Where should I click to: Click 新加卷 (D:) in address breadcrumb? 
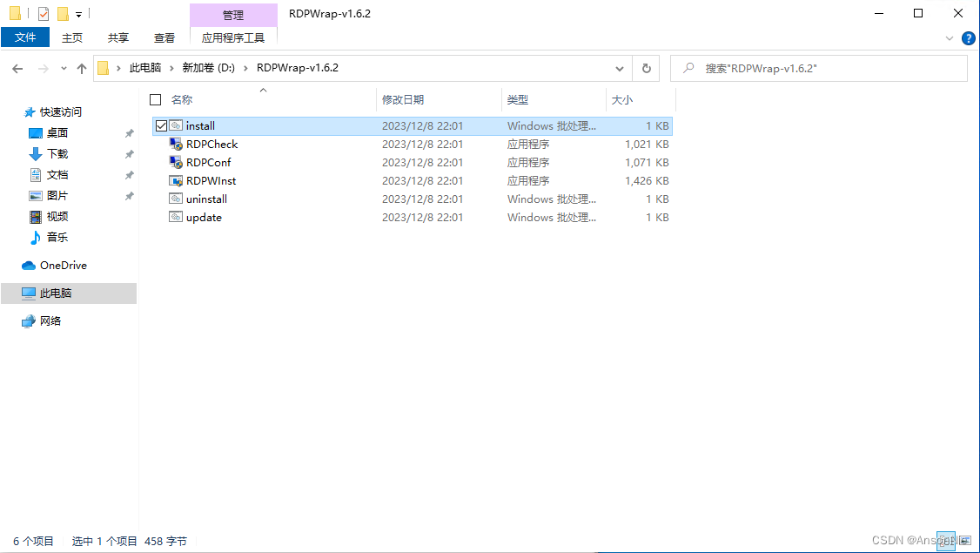(208, 68)
